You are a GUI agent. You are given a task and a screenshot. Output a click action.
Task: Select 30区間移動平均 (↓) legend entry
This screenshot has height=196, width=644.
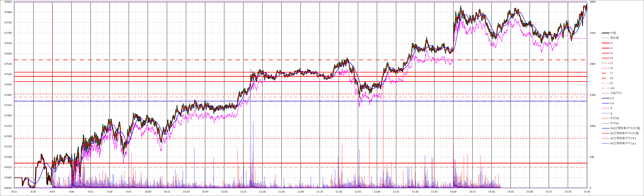click(623, 143)
